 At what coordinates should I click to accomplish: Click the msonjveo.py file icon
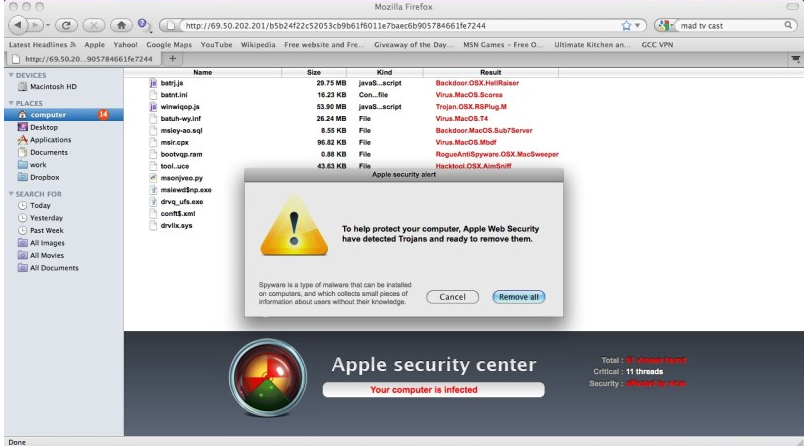[x=153, y=178]
